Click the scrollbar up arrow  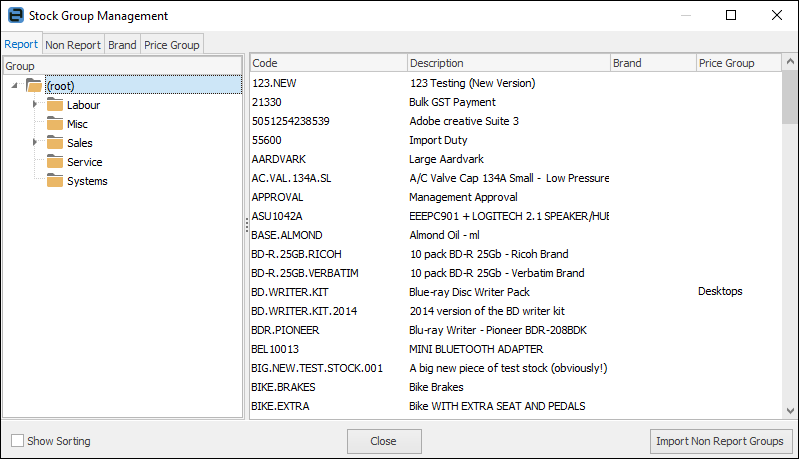point(790,62)
